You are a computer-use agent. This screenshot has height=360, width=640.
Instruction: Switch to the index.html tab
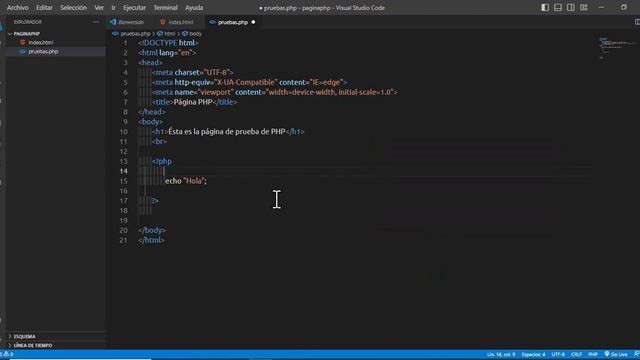177,22
